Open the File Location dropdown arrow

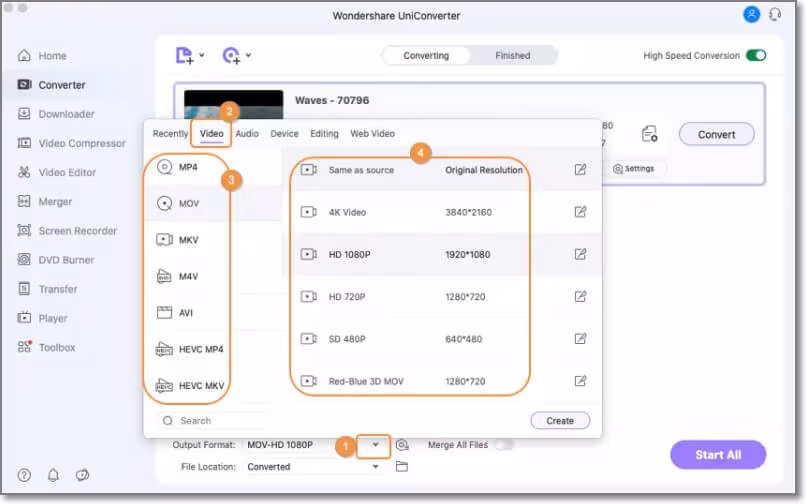point(376,466)
